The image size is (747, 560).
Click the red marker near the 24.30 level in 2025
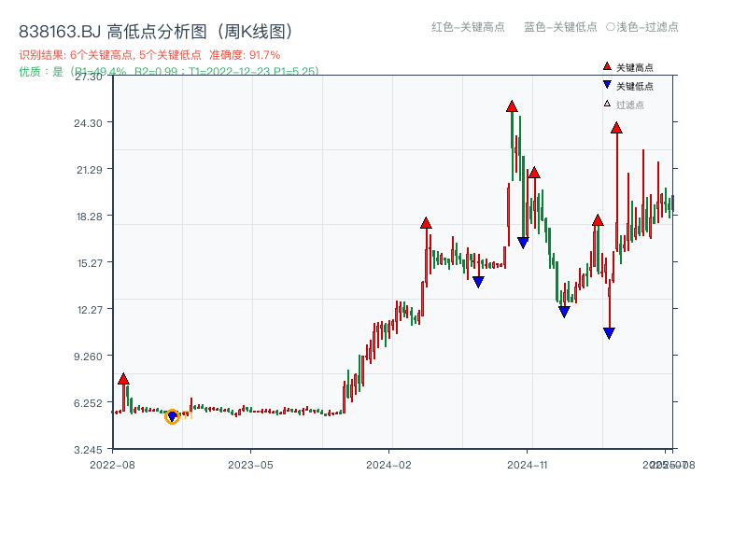pos(617,130)
